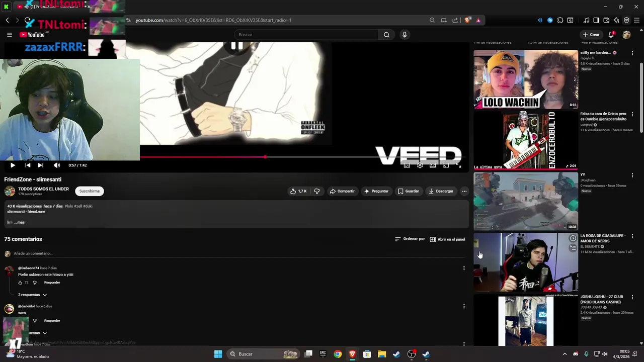Share the video via Compartir
The width and height of the screenshot is (644, 362).
tap(342, 191)
